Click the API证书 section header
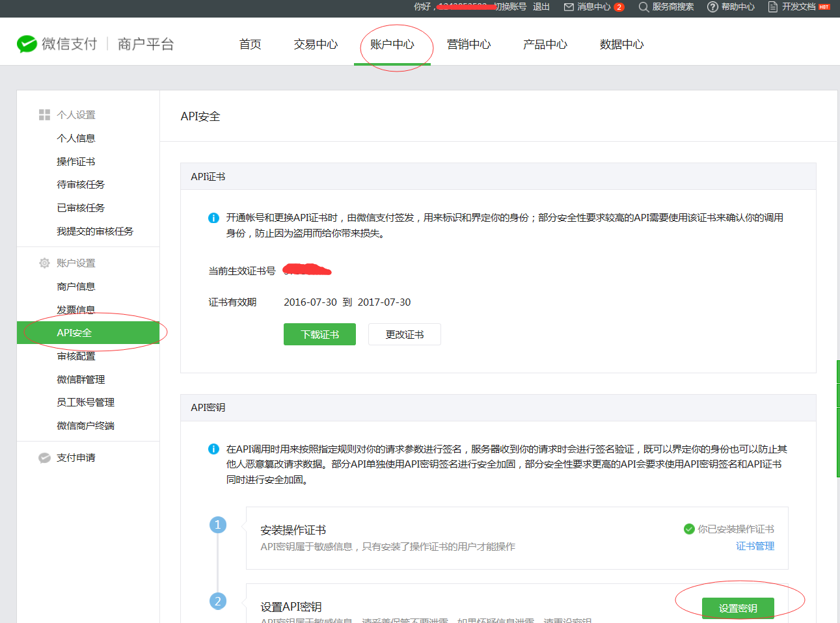Screen dimensions: 840x623 click(x=208, y=177)
